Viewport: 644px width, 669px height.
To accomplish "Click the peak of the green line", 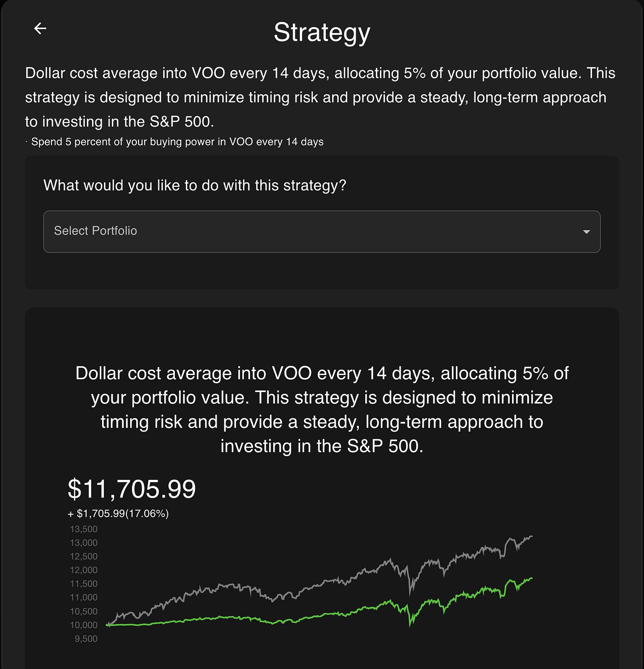I will pyautogui.click(x=531, y=577).
